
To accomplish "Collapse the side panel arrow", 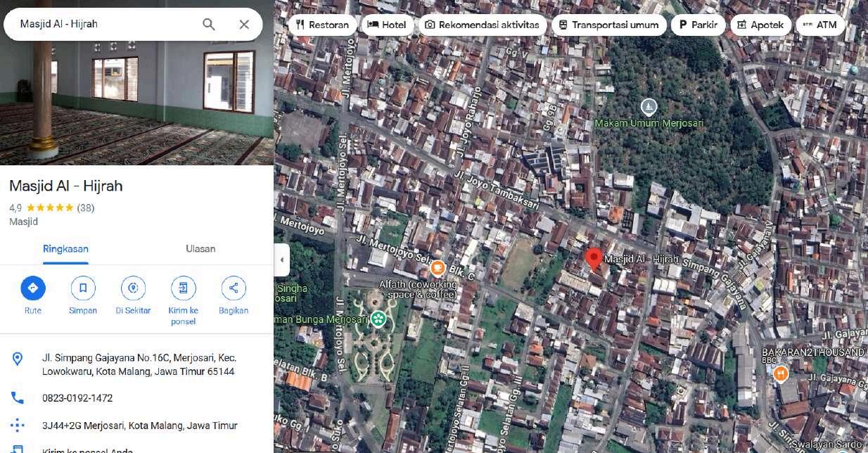I will 281,260.
